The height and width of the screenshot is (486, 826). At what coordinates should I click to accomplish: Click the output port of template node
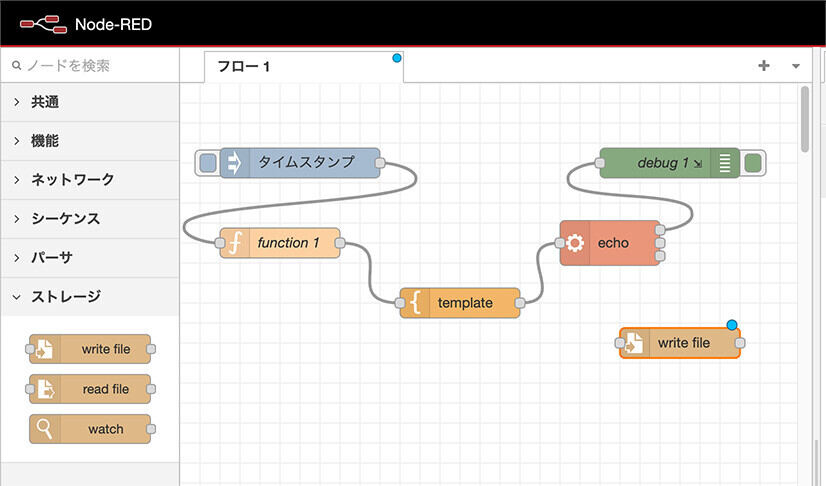tap(520, 303)
